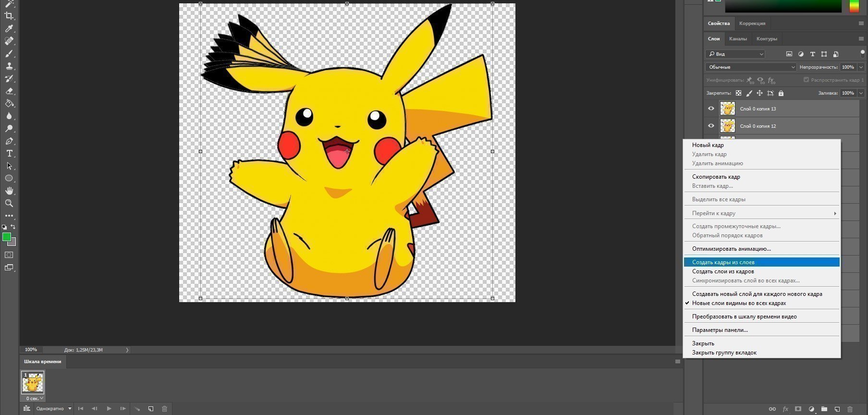Choose Создать кадры из слоев
Viewport: 868px width, 415px height.
point(762,262)
